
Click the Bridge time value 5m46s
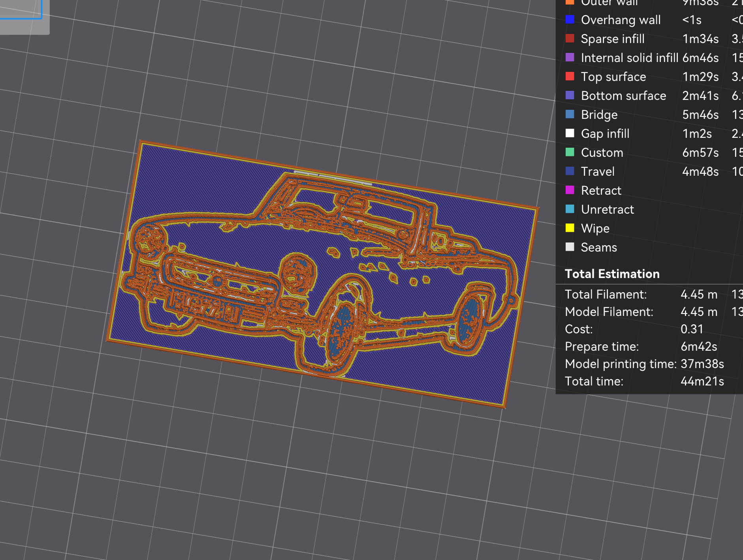(x=700, y=115)
